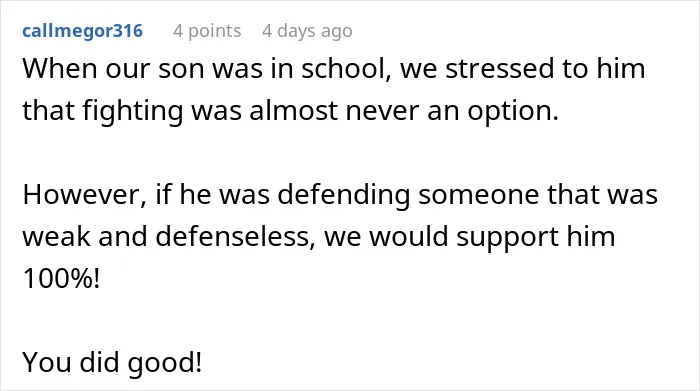Screen dimensions: 700x391
Task: Click the word 'fighting' in second line
Action: pyautogui.click(x=133, y=111)
